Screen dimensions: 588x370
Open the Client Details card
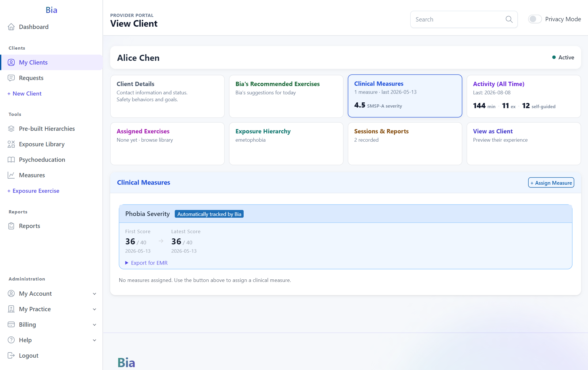coord(167,96)
